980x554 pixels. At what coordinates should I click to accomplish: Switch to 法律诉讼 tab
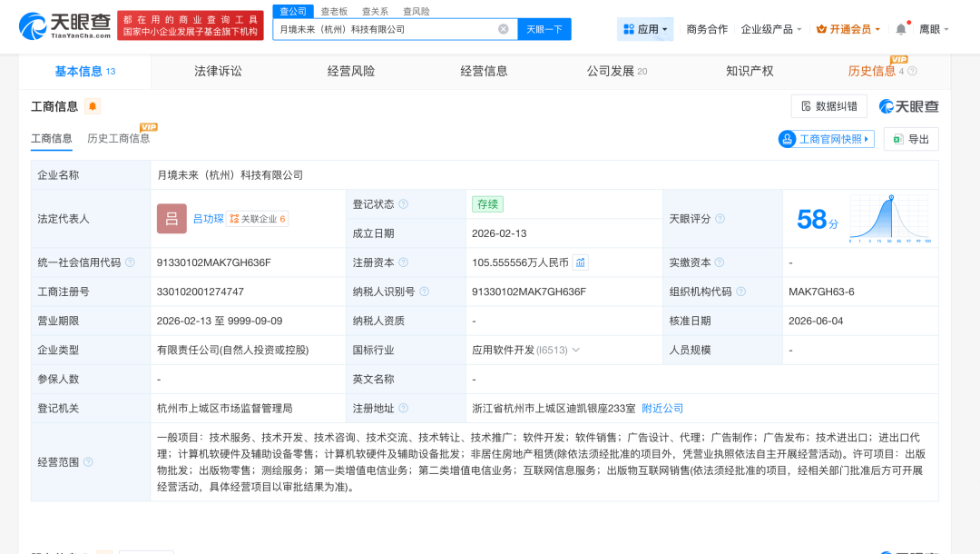[218, 71]
